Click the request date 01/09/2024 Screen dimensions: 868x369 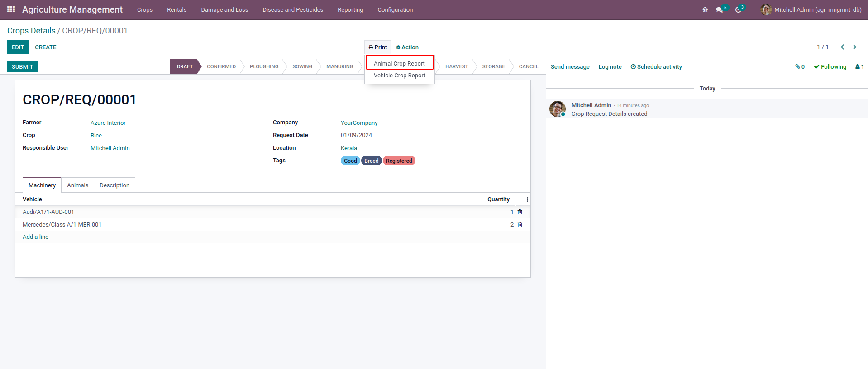357,135
